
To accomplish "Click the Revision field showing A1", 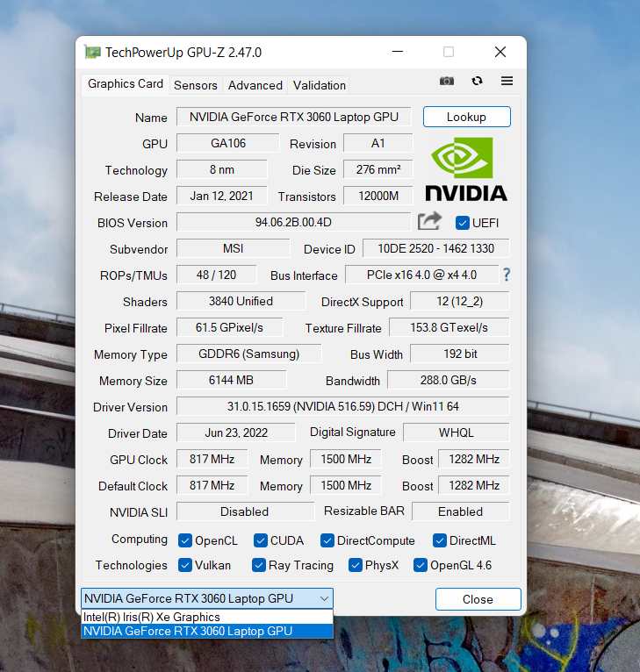I will (378, 143).
